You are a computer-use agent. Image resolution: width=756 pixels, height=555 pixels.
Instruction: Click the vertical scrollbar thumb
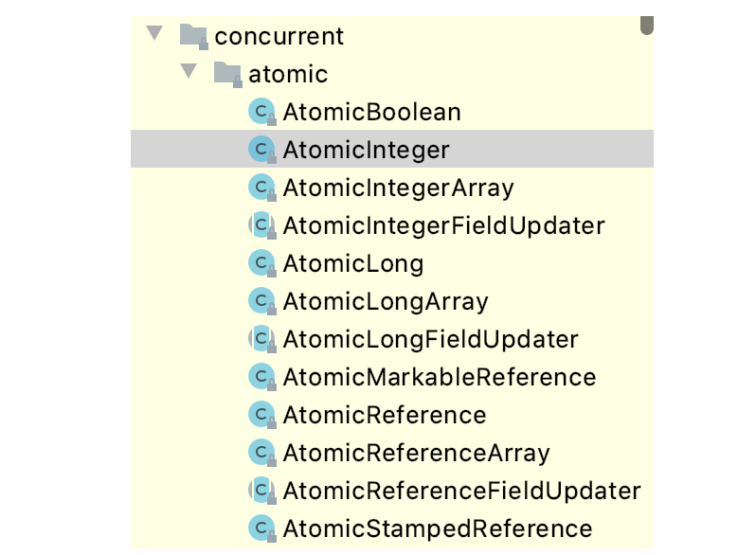coord(647,21)
